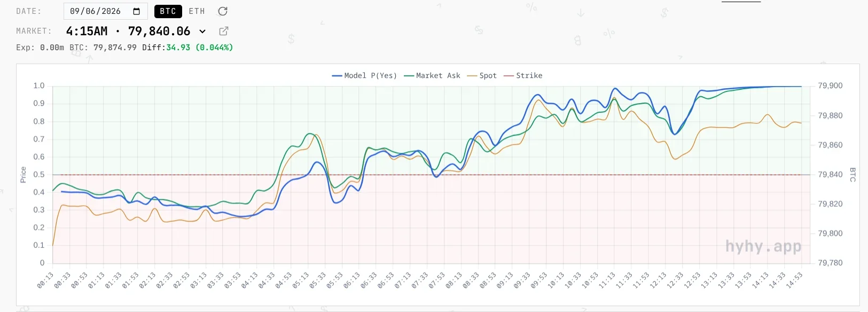Toggle Strike legend series
868x312 pixels.
click(x=522, y=76)
